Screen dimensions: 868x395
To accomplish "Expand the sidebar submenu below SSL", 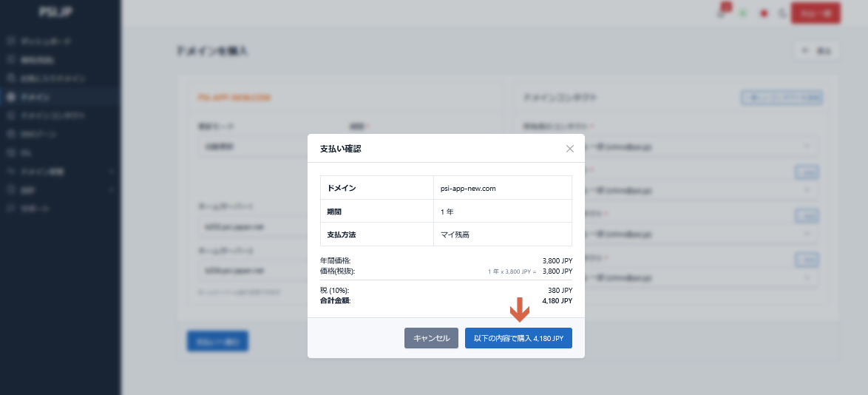I will pyautogui.click(x=59, y=172).
